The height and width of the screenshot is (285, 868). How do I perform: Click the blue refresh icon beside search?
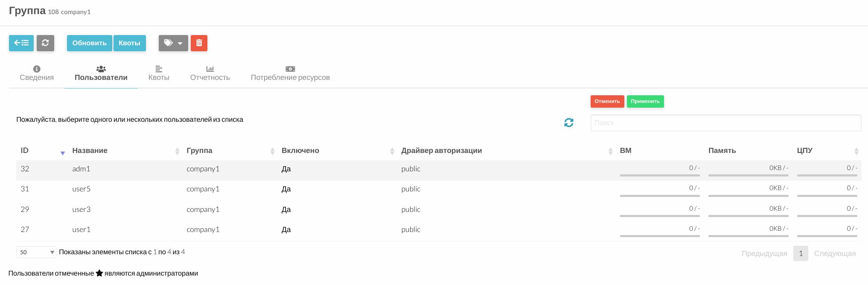(x=569, y=123)
